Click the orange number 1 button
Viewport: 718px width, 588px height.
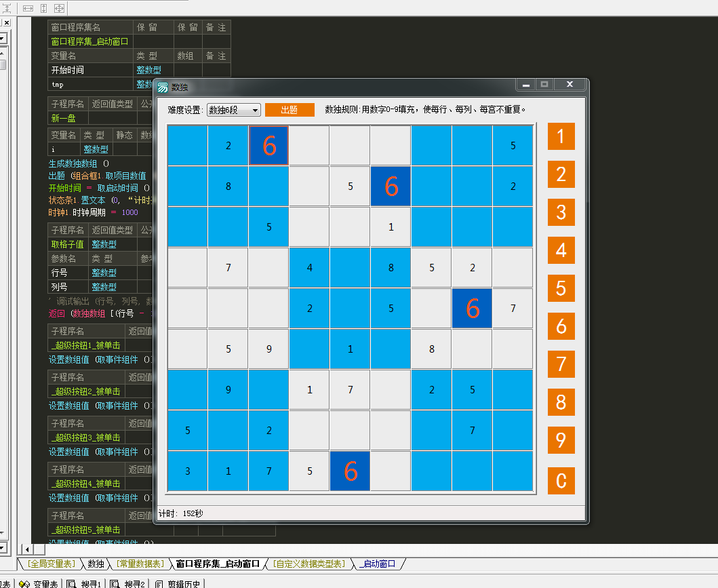pos(561,136)
